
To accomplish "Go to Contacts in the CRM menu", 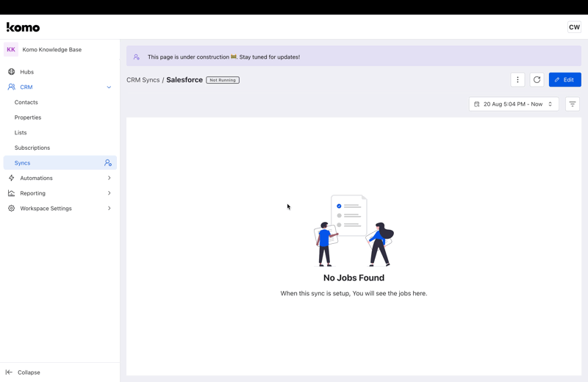I will (x=26, y=102).
